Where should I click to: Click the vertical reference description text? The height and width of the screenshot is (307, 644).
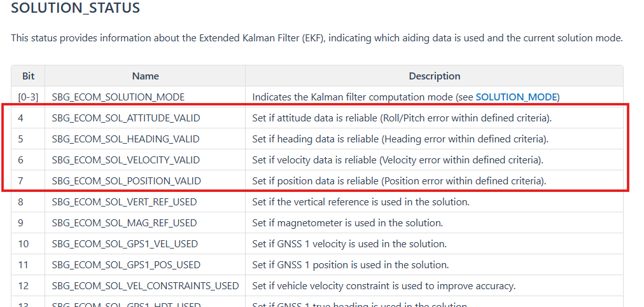coord(361,202)
